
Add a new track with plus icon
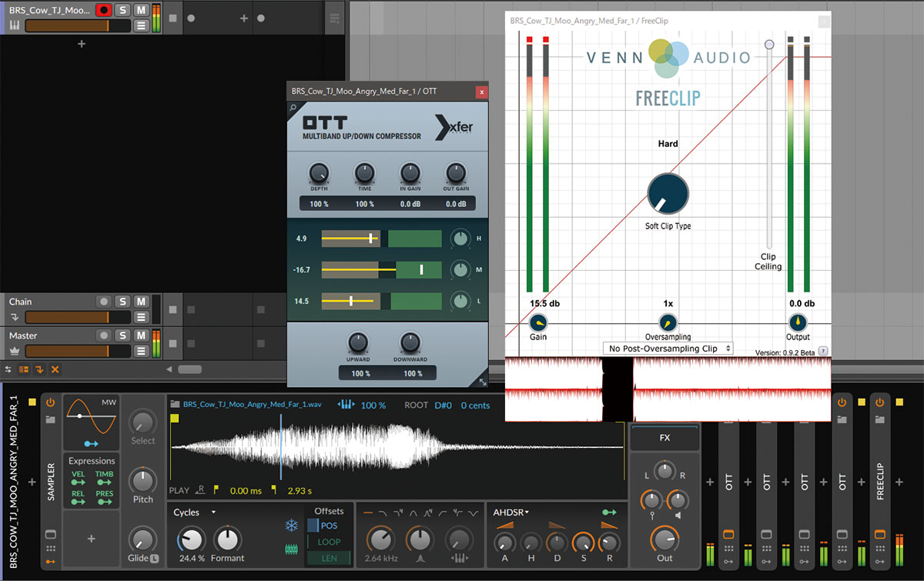[x=82, y=44]
